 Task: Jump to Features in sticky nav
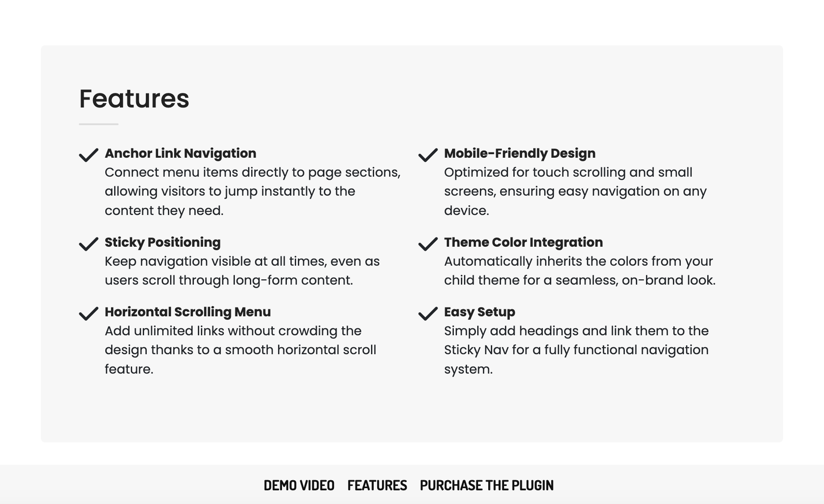[377, 485]
